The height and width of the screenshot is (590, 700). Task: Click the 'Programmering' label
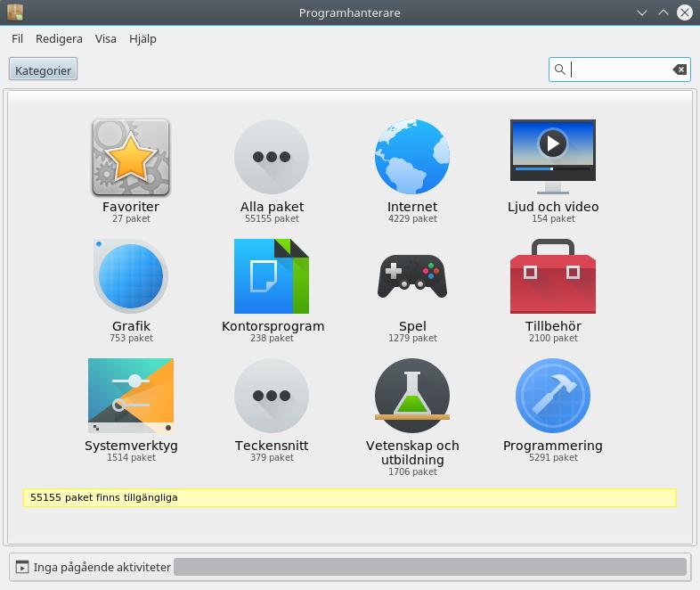pos(553,446)
